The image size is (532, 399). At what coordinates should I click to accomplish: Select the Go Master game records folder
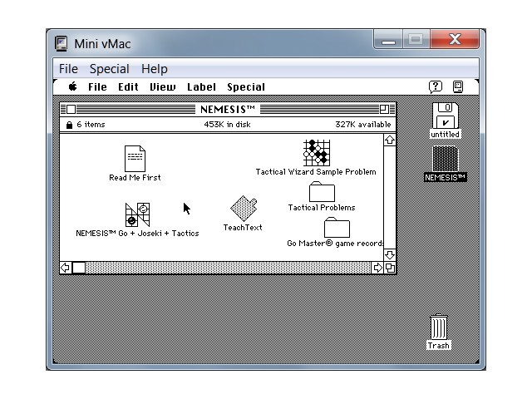337,227
